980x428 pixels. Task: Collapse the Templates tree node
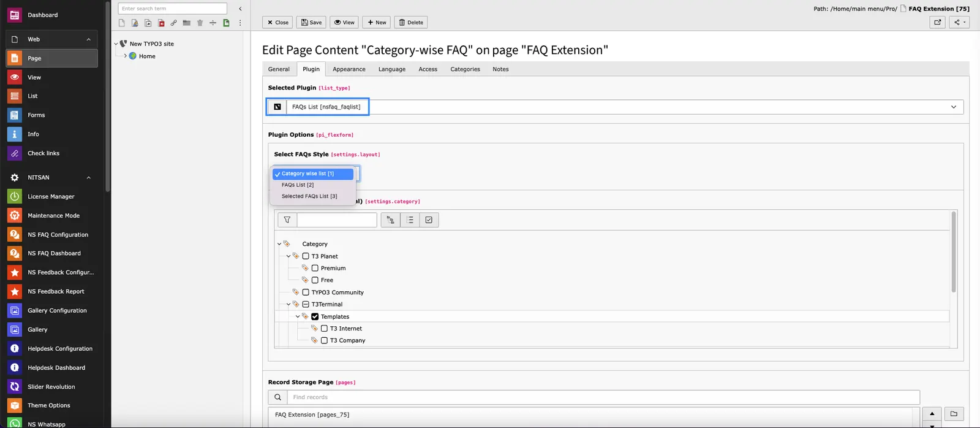[298, 316]
